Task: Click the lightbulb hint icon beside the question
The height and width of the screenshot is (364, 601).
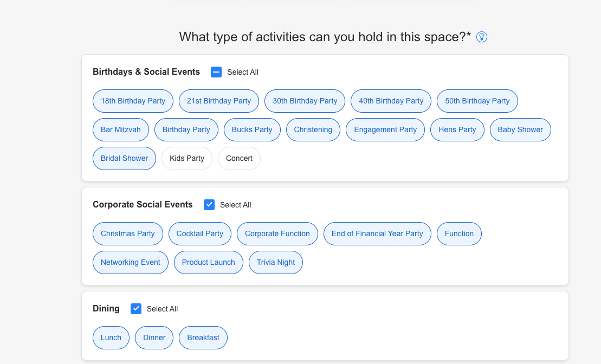Action: pos(481,37)
